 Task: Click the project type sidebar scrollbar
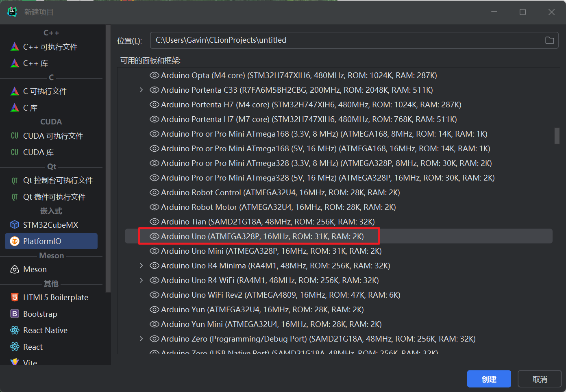[108, 159]
